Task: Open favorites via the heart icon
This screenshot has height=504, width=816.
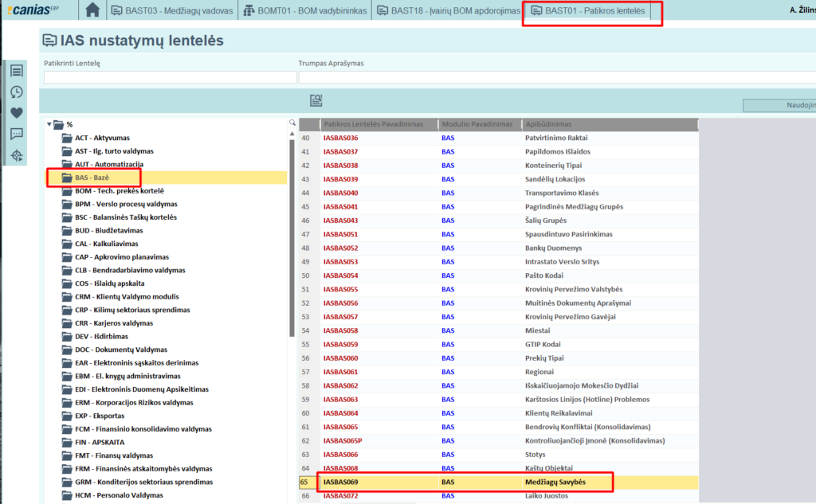Action: [x=17, y=113]
